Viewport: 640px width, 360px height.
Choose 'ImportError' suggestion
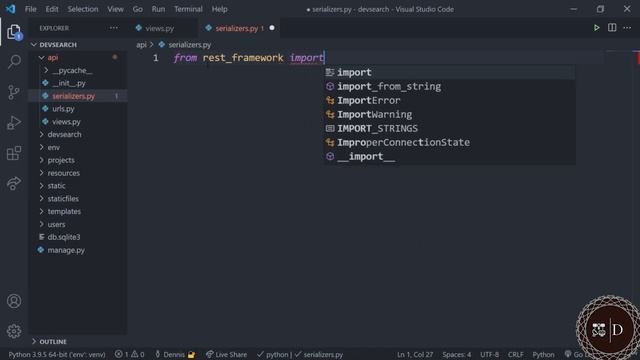pos(450,100)
